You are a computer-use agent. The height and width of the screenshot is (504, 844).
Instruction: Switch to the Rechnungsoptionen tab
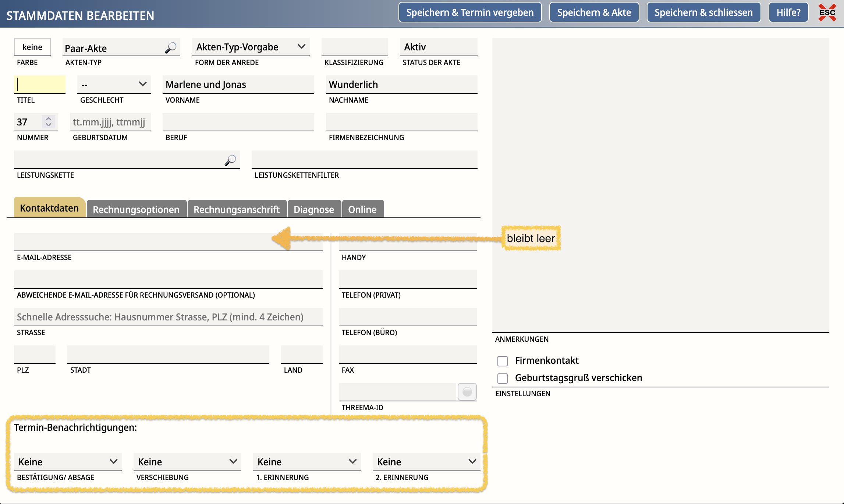coord(136,209)
